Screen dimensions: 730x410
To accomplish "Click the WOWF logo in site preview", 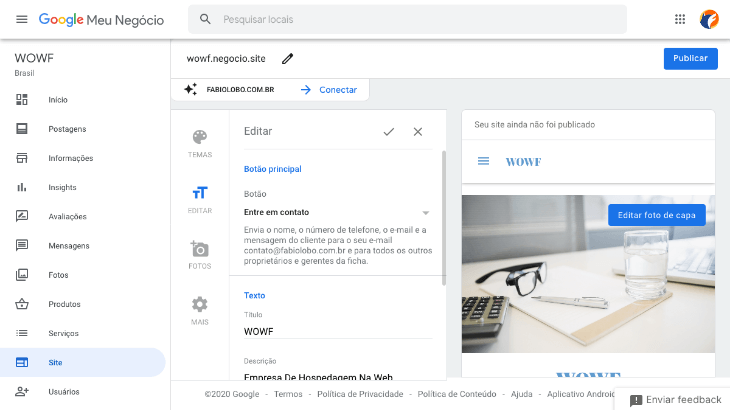I will pos(523,162).
